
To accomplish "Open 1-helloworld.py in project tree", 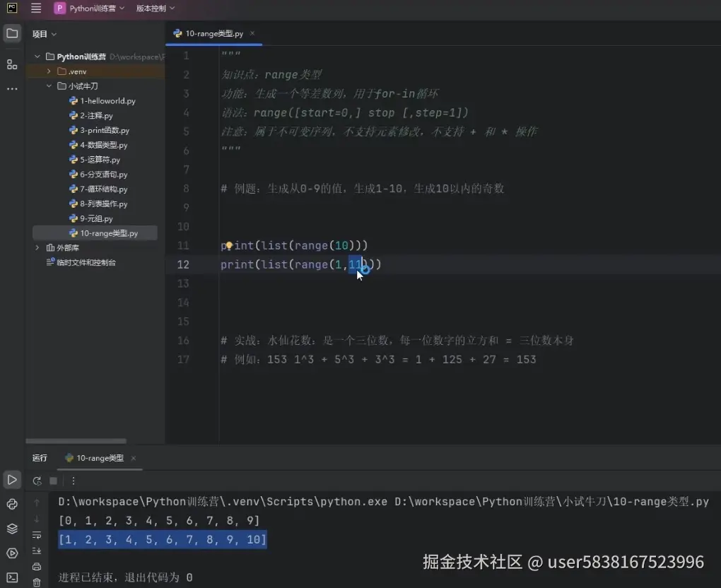I will (102, 100).
